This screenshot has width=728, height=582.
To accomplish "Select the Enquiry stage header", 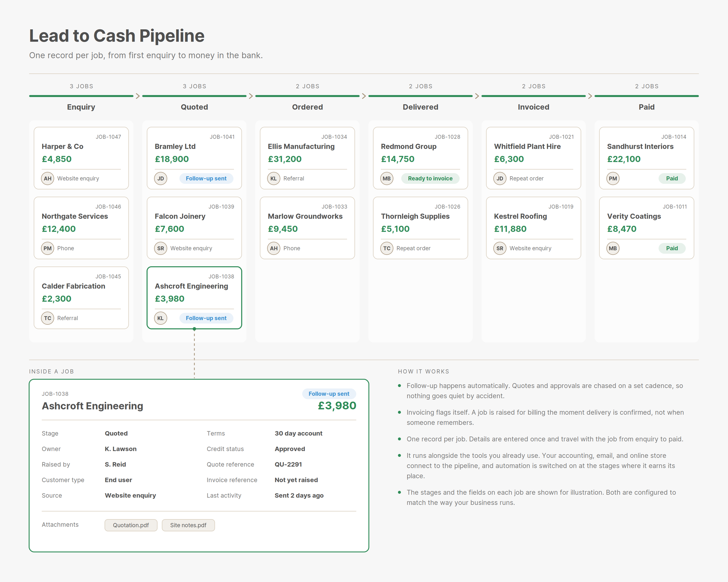I will pos(81,107).
